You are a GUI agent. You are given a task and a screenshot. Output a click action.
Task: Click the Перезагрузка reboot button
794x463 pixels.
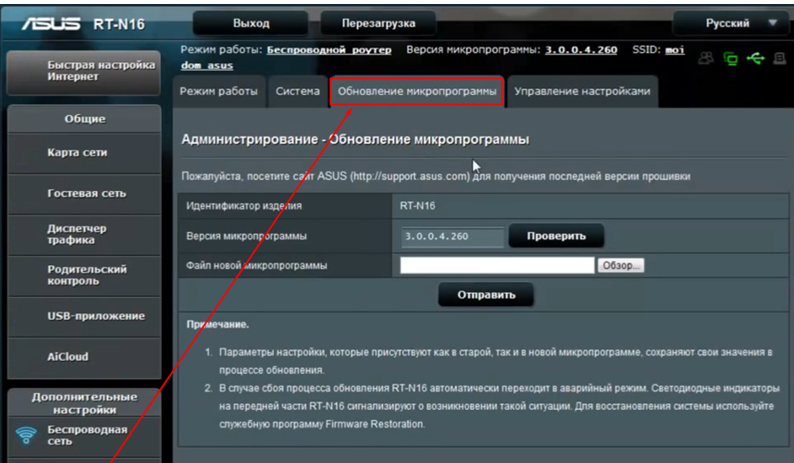pyautogui.click(x=378, y=23)
